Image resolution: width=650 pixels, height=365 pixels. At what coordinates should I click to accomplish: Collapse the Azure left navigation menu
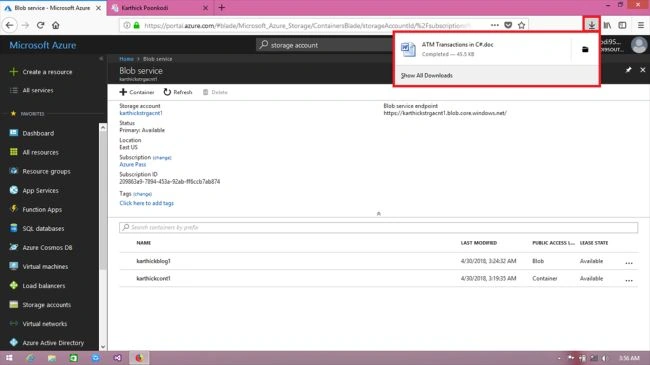coord(101,59)
